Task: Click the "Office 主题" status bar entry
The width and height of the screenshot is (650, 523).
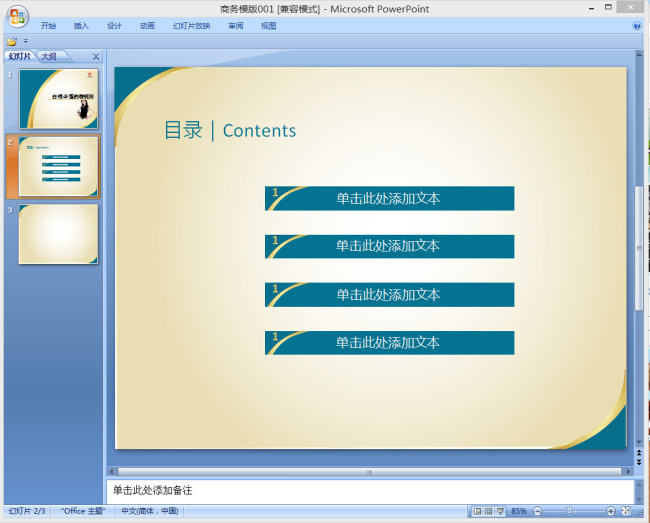Action: point(83,511)
